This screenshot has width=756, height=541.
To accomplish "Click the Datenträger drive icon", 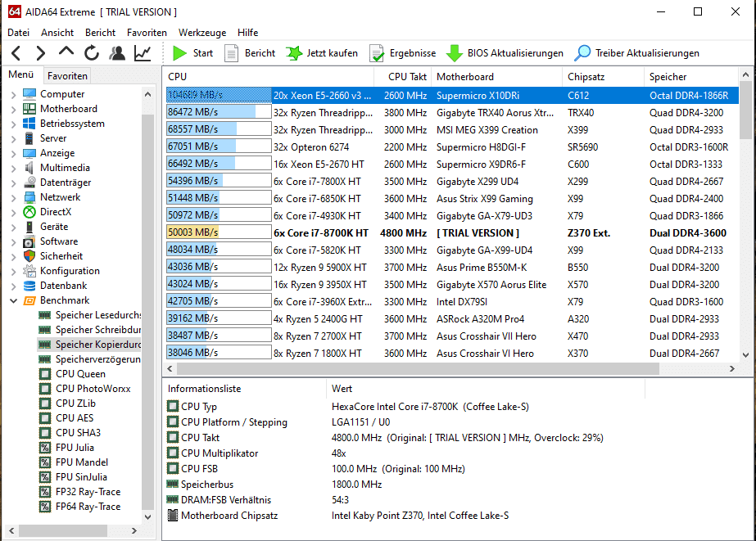I will [29, 182].
